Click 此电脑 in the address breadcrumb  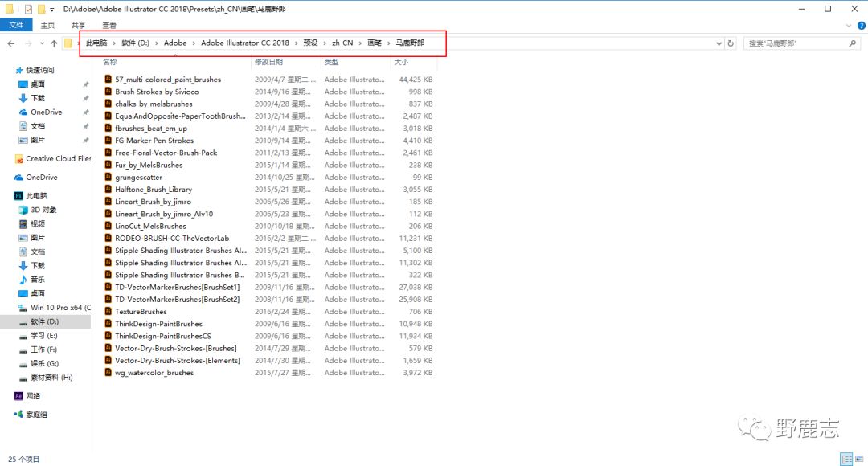tap(96, 43)
